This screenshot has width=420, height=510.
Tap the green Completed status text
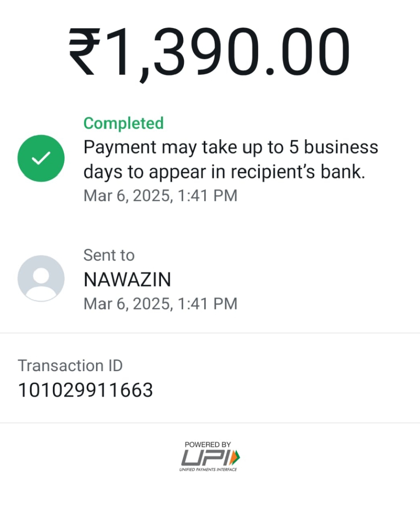123,123
